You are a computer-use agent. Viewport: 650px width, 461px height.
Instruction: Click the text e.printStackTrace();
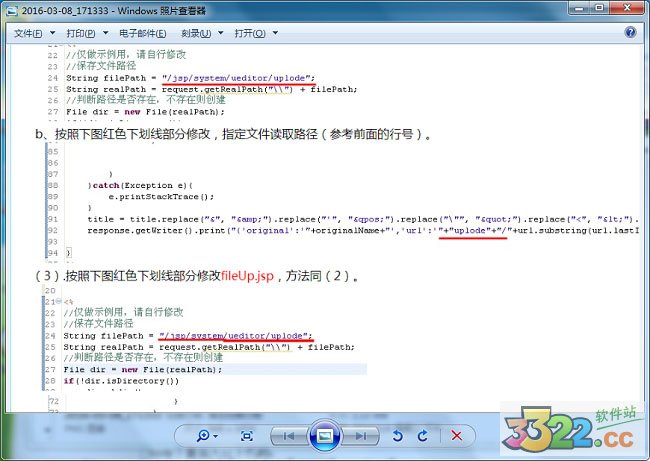pos(161,197)
